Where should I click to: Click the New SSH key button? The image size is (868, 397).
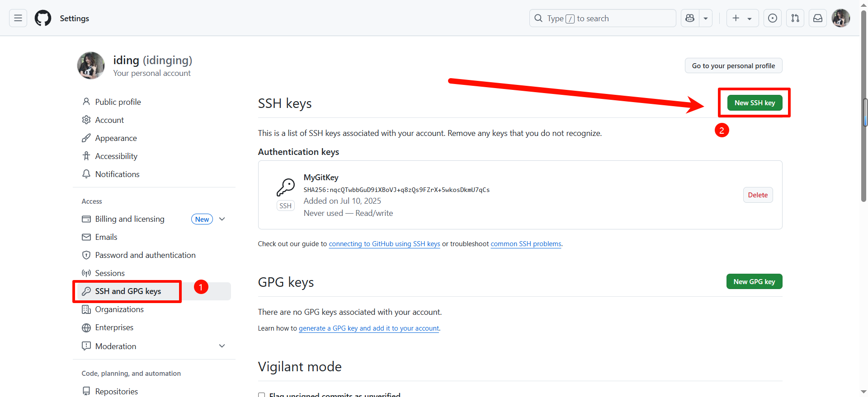coord(754,103)
